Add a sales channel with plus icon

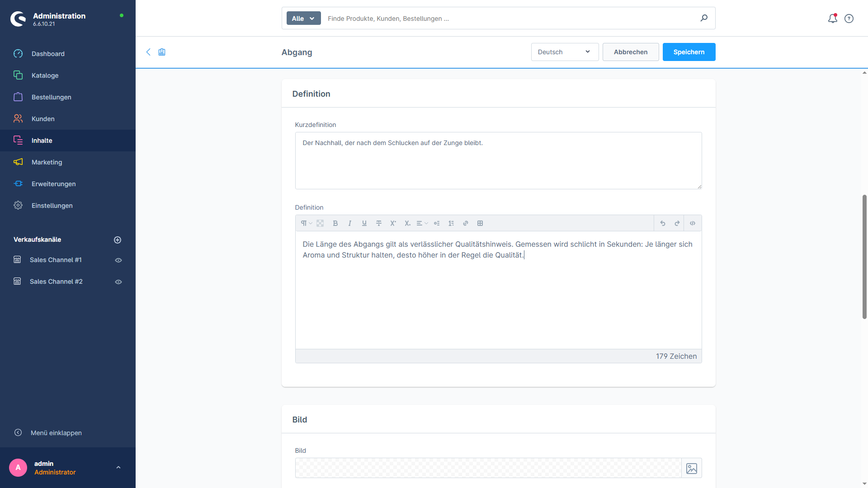tap(118, 240)
